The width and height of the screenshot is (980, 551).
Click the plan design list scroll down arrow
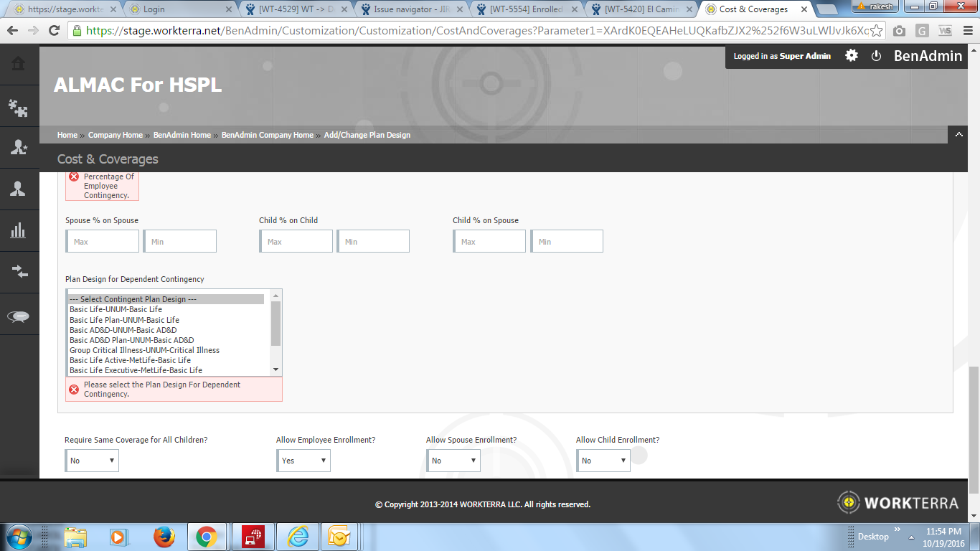point(276,369)
